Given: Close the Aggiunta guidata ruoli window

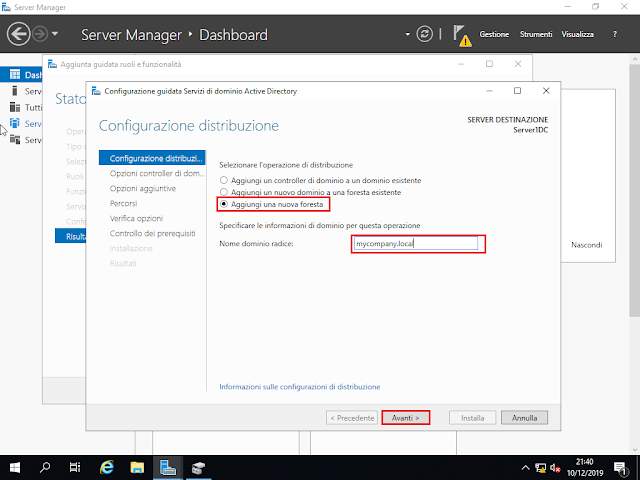Looking at the screenshot, I should (518, 64).
